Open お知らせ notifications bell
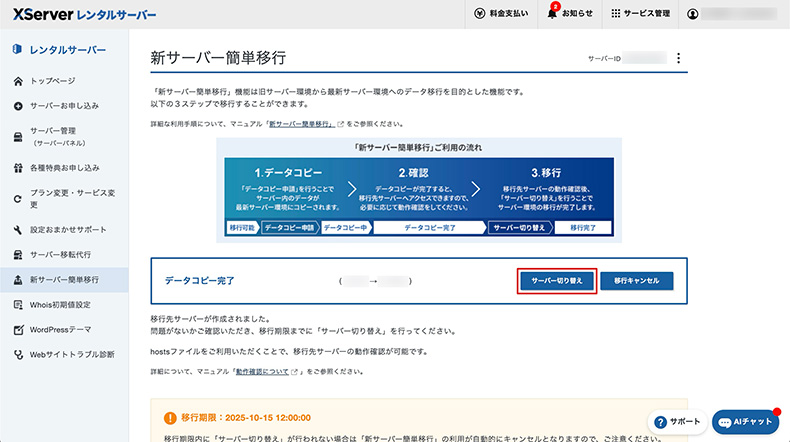790x442 pixels. (x=570, y=14)
